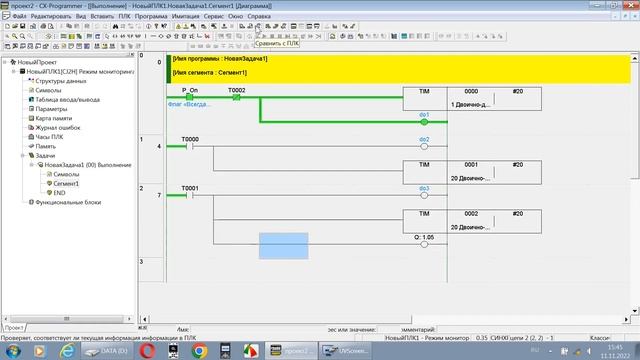
Task: Select the New Coil tool
Action: 161,36
